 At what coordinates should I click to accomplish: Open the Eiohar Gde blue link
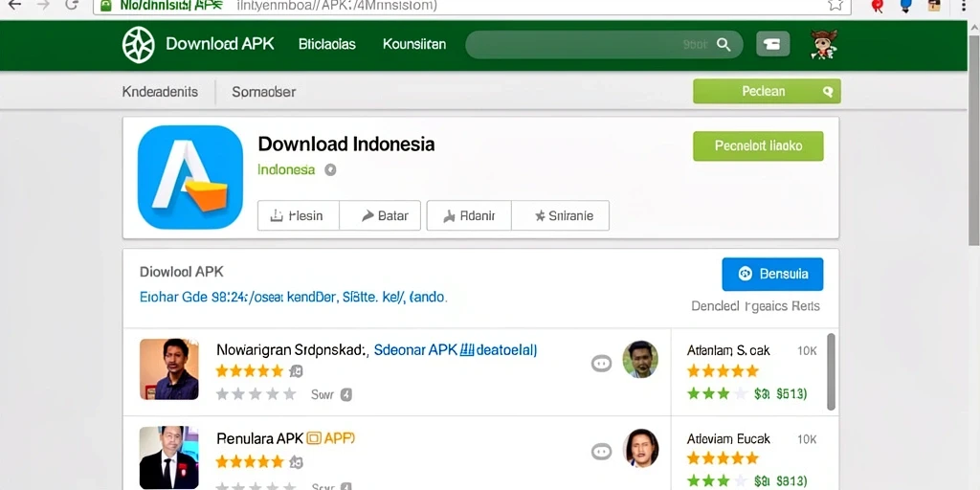click(x=293, y=297)
